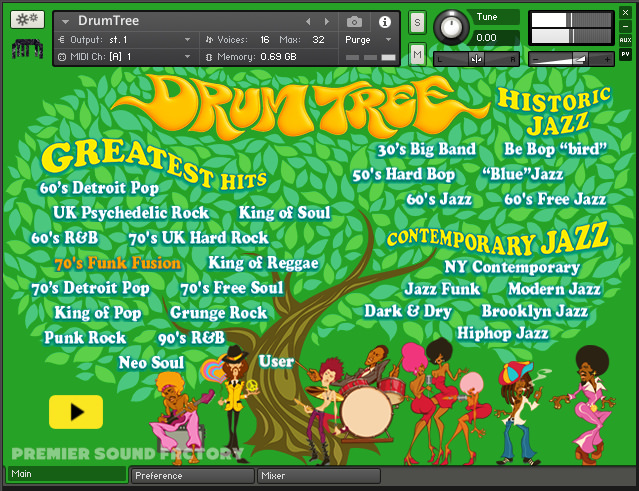Screen dimensions: 639x491
Task: Toggle the PV button
Action: point(625,54)
